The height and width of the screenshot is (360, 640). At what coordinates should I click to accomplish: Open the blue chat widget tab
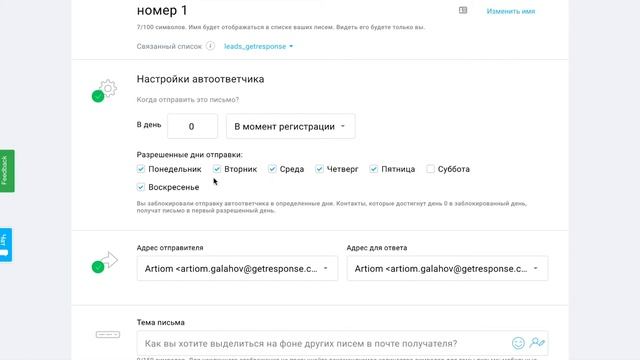pyautogui.click(x=6, y=245)
